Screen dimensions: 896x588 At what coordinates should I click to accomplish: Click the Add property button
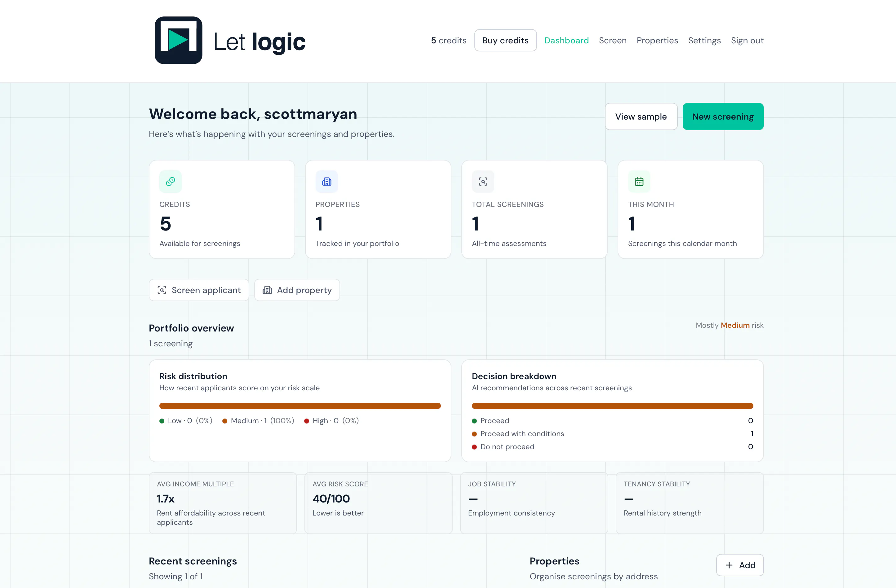(x=297, y=290)
